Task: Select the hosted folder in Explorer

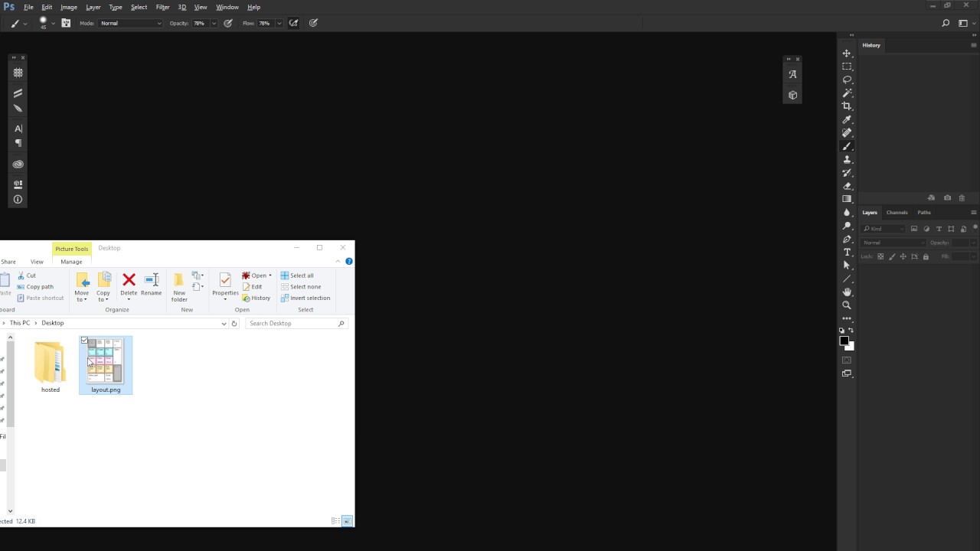Action: (x=51, y=367)
